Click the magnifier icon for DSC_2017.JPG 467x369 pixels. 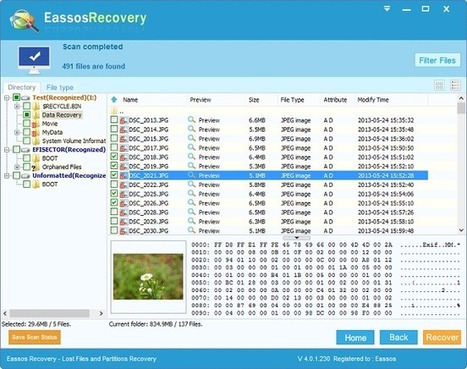(x=191, y=147)
